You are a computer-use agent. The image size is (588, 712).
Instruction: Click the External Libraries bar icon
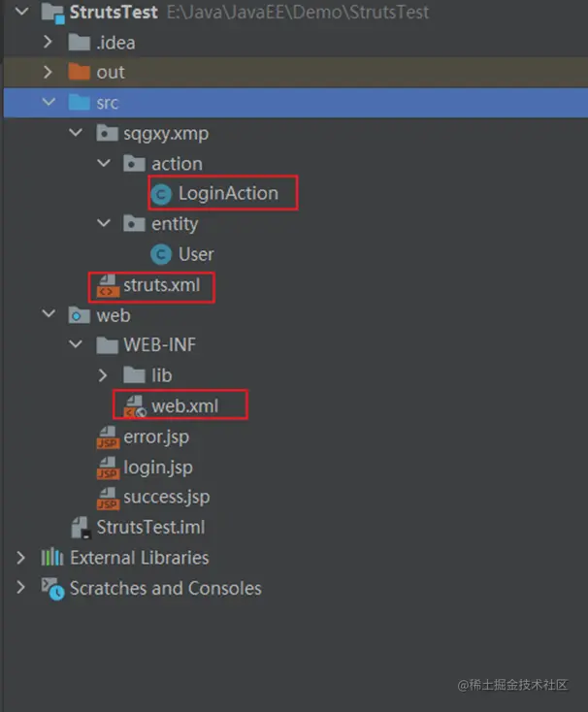52,557
